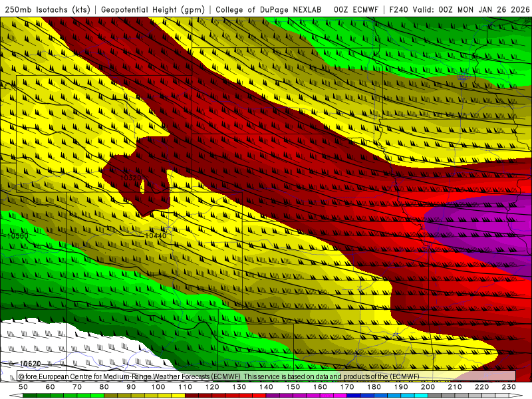Image resolution: width=532 pixels, height=399 pixels.
Task: Click the '00Z ECMWF' model run label
Action: coord(356,9)
